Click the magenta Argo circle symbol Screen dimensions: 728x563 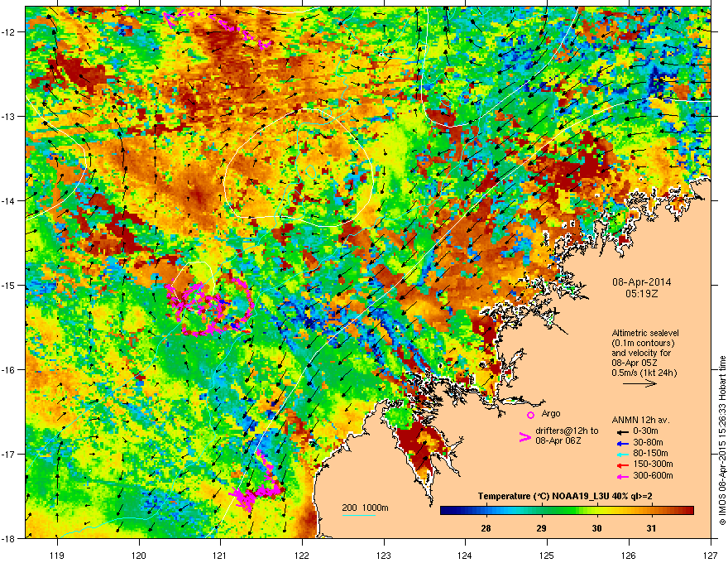click(530, 415)
